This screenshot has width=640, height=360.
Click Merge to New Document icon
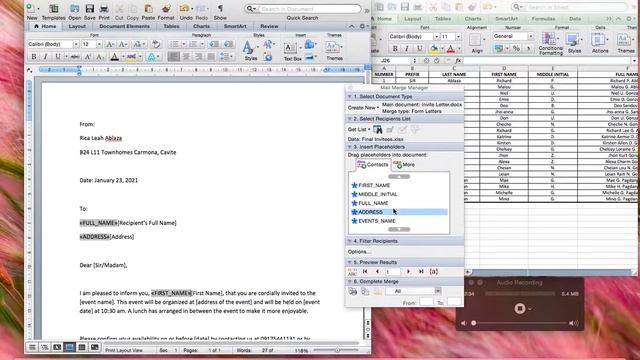[x=365, y=291]
